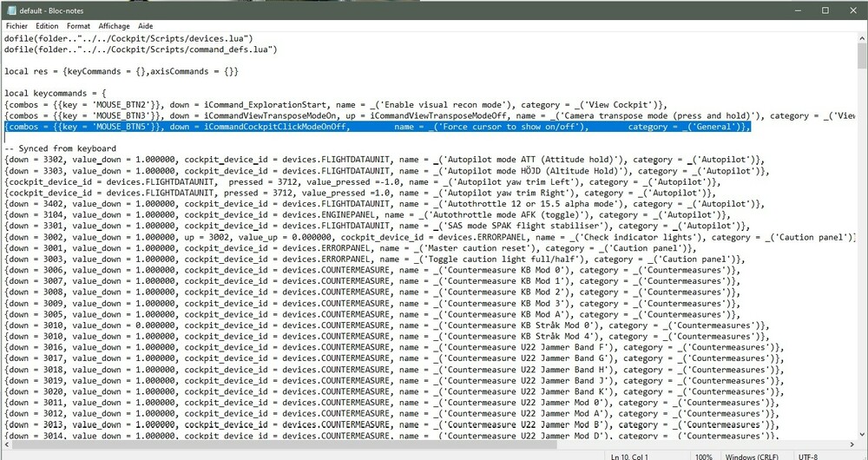
Task: Click the 'U22 Jammer Band F' line
Action: tap(395, 348)
